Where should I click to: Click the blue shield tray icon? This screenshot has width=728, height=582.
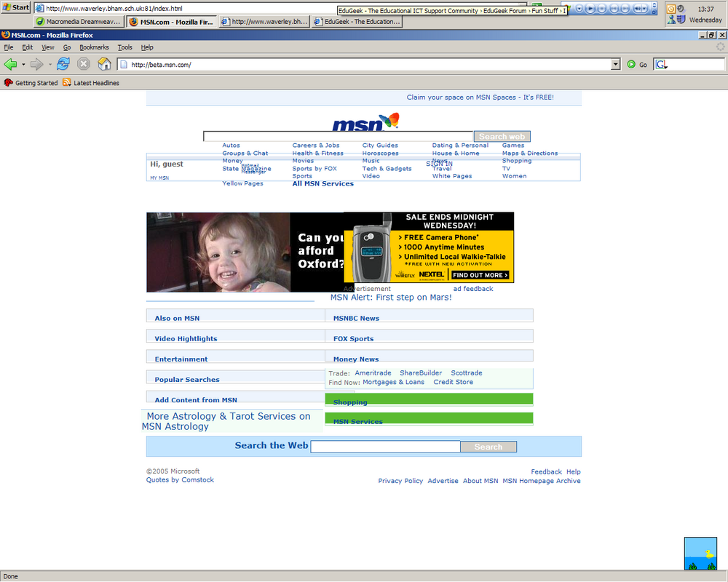tap(681, 20)
